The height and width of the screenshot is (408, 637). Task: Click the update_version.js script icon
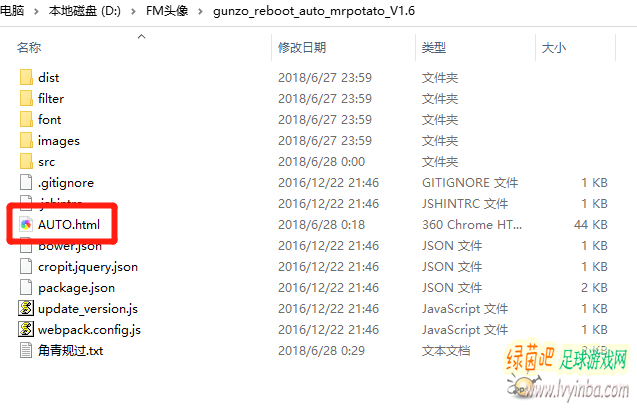26,308
